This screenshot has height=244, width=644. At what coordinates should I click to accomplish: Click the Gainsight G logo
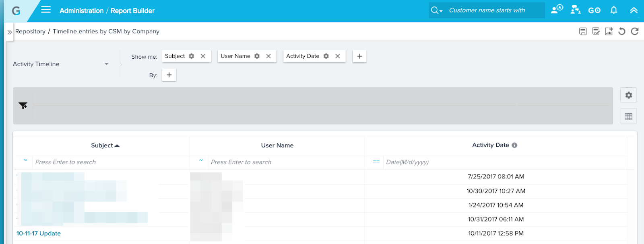tap(16, 11)
